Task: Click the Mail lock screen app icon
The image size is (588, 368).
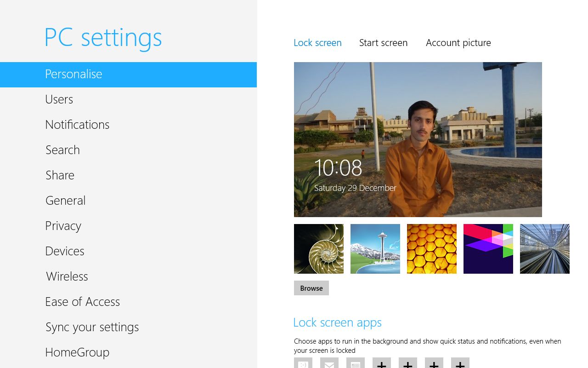Action: point(329,363)
